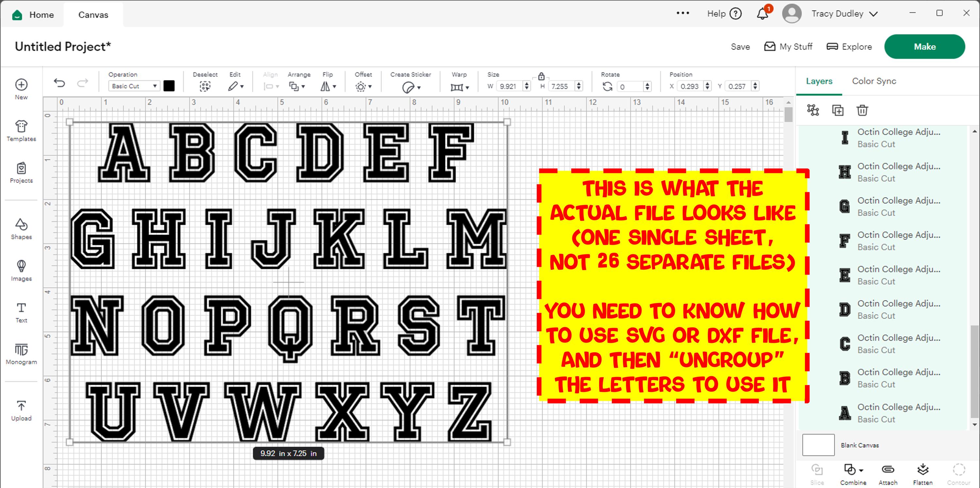Open the Shapes tool

[x=21, y=229]
